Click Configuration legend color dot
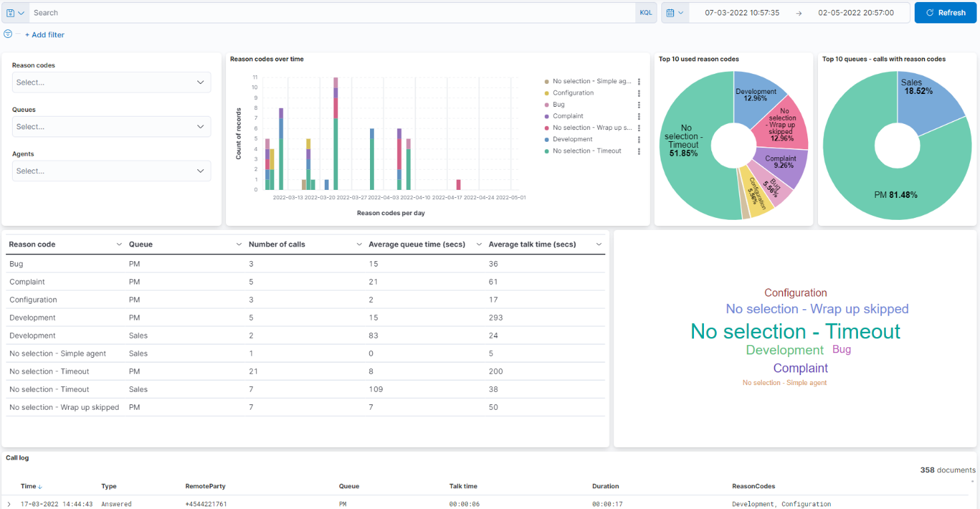980x509 pixels. point(547,93)
